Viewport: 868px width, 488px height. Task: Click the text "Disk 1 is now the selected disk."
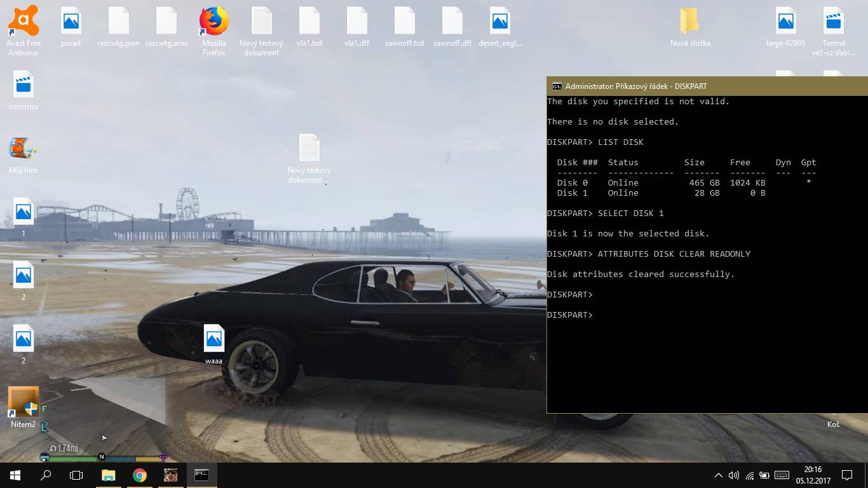pos(628,234)
